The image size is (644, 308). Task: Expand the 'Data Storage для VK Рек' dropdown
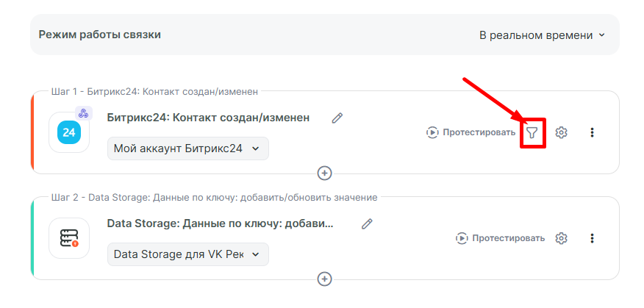pos(187,254)
